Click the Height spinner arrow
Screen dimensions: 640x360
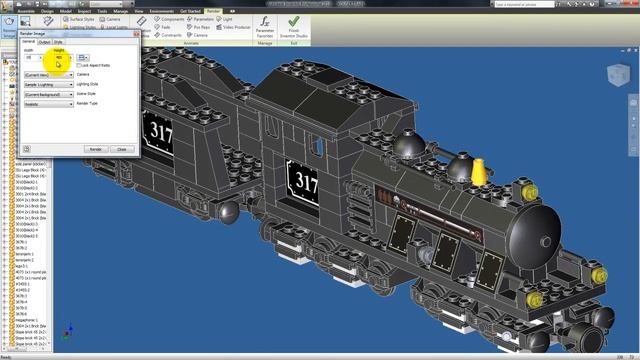[x=70, y=58]
